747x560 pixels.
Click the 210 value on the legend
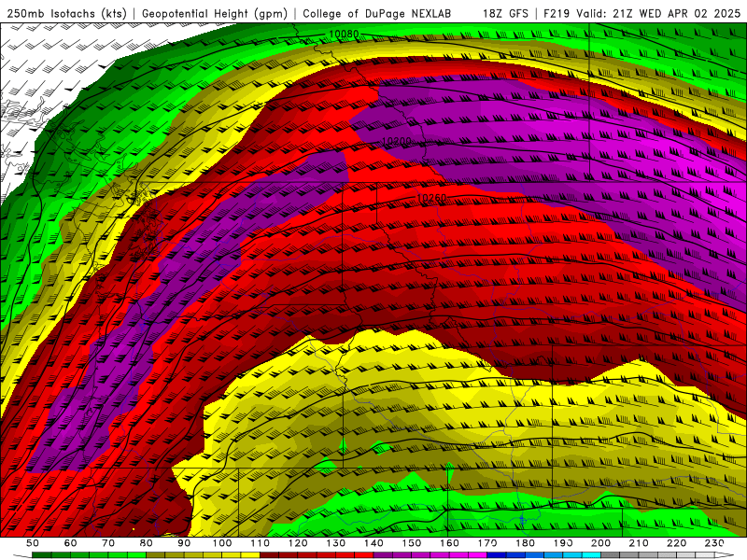[x=639, y=543]
